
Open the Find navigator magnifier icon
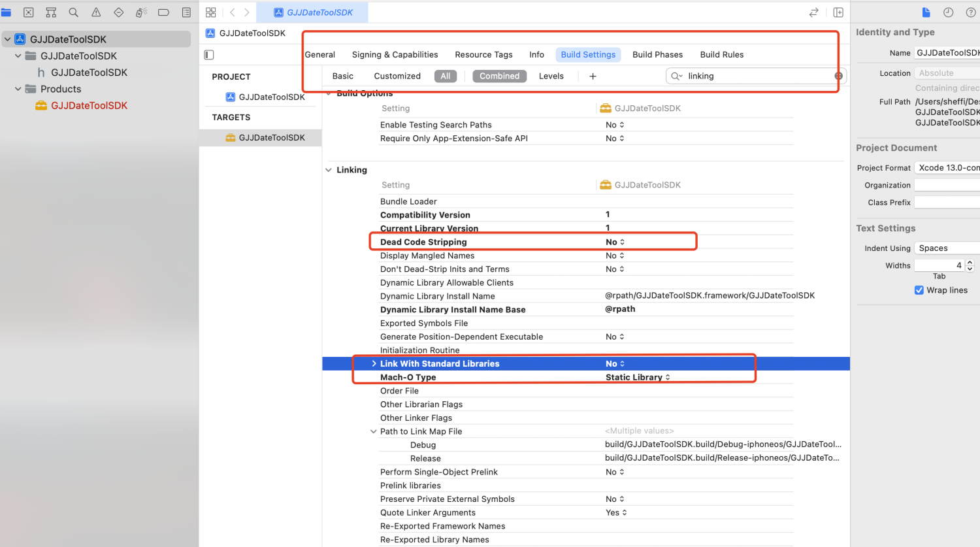(74, 12)
